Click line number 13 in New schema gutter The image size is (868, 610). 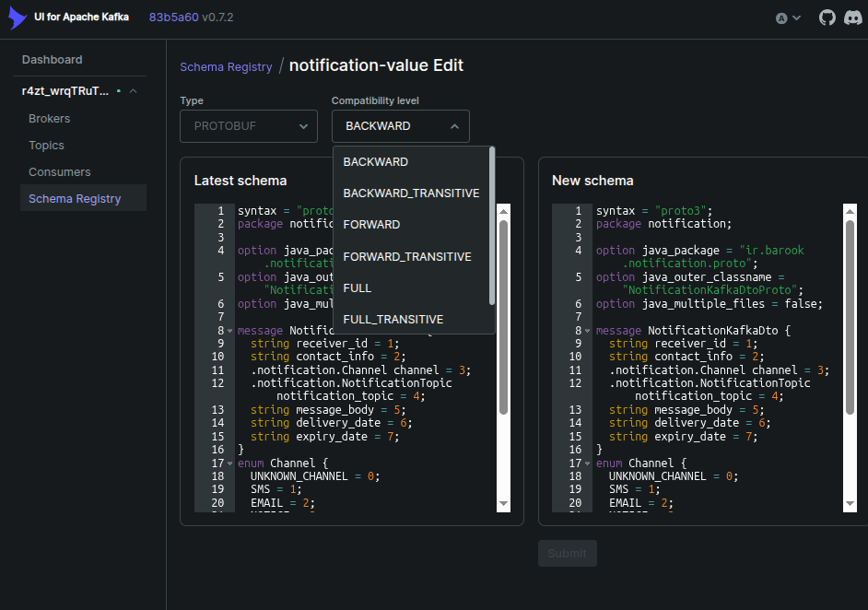[575, 410]
